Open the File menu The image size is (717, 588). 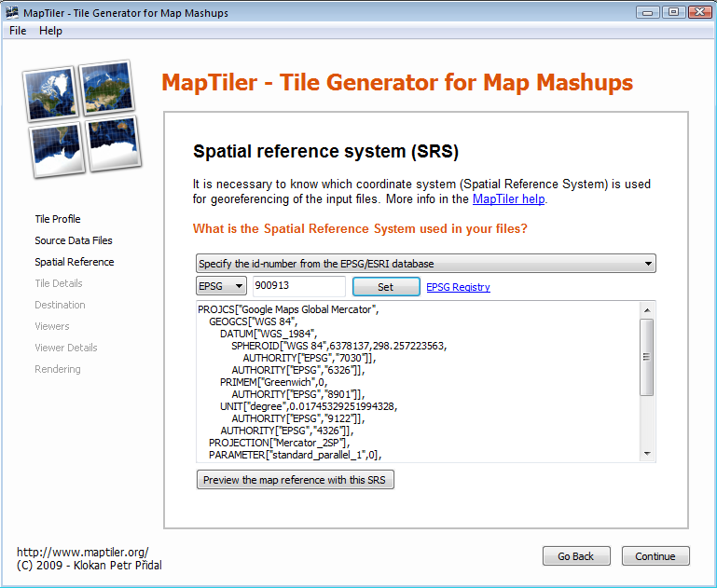click(x=18, y=31)
